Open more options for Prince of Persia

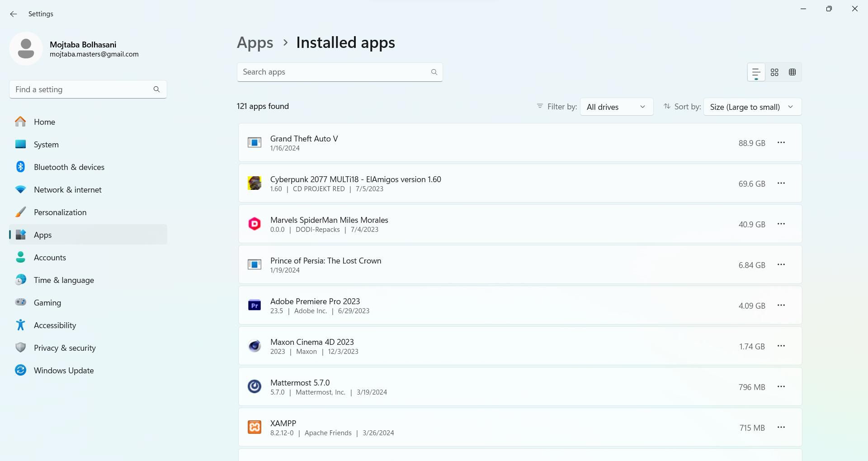[x=781, y=265]
